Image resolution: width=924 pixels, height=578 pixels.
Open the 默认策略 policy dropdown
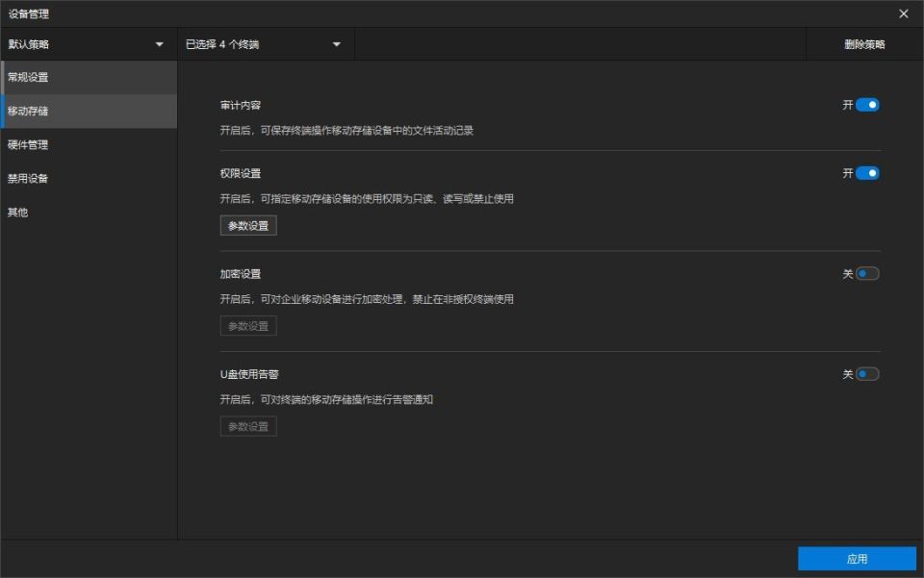coord(89,44)
